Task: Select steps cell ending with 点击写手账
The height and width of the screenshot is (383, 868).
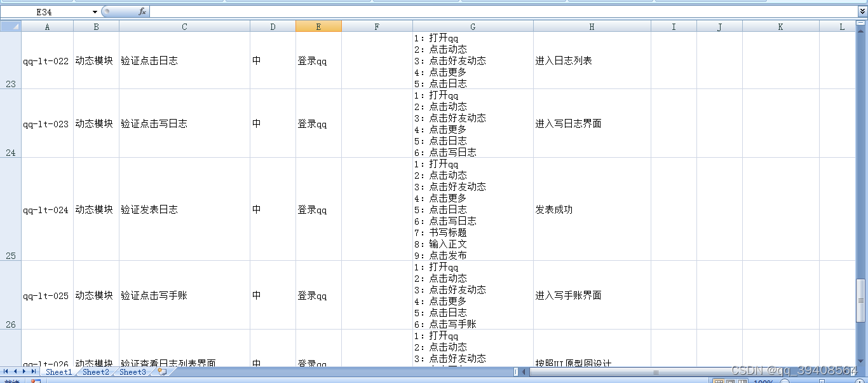Action: [x=473, y=295]
